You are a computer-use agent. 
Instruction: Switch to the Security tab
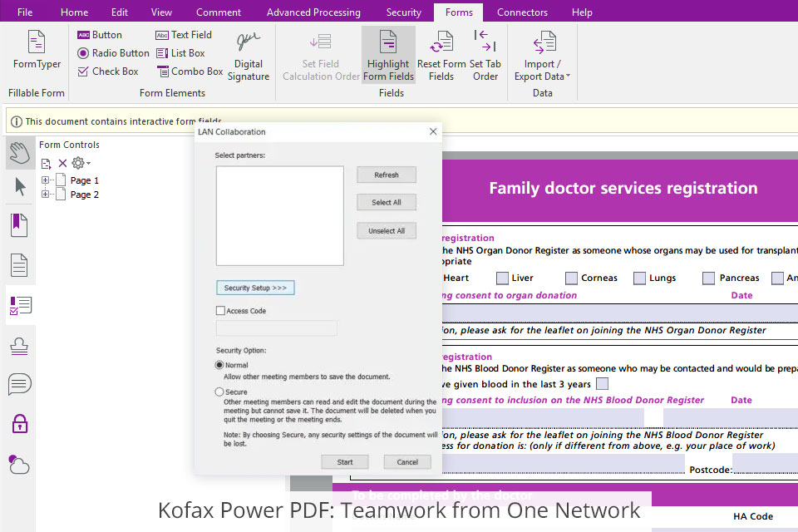[x=404, y=12]
